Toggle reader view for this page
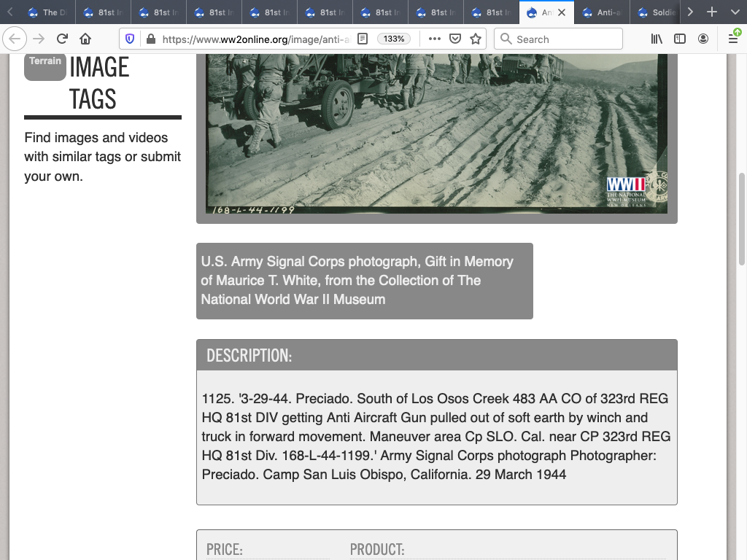 pyautogui.click(x=363, y=39)
